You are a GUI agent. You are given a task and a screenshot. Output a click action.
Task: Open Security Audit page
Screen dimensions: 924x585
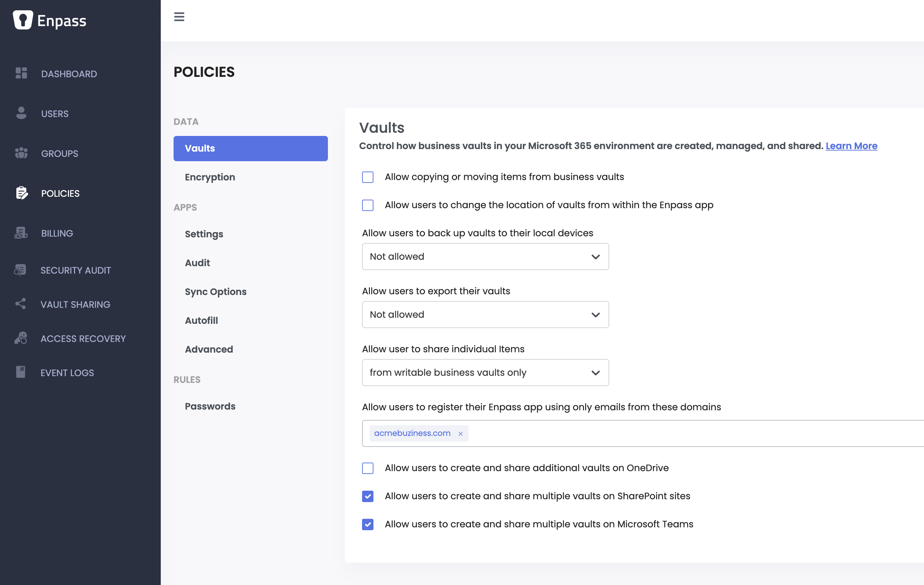76,270
